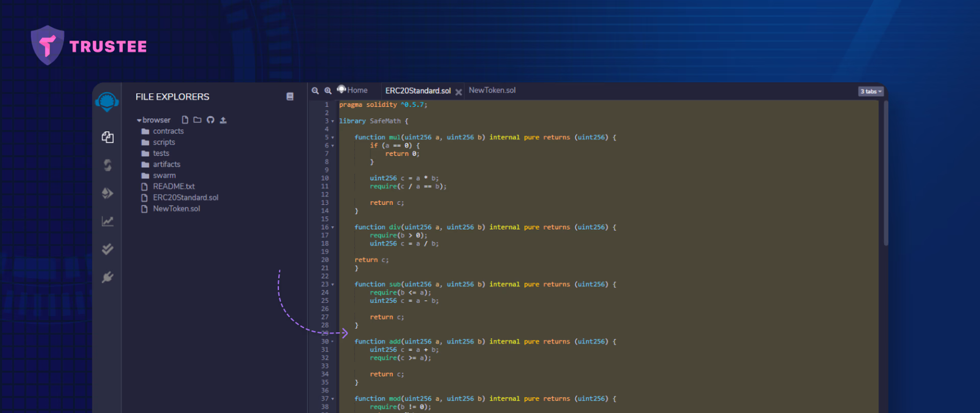Close the ERC20Standard.sol tab
Viewport: 980px width, 413px height.
tap(459, 92)
